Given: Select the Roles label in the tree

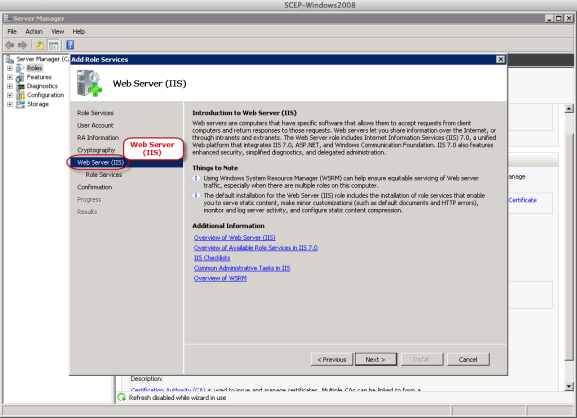Looking at the screenshot, I should click(34, 68).
